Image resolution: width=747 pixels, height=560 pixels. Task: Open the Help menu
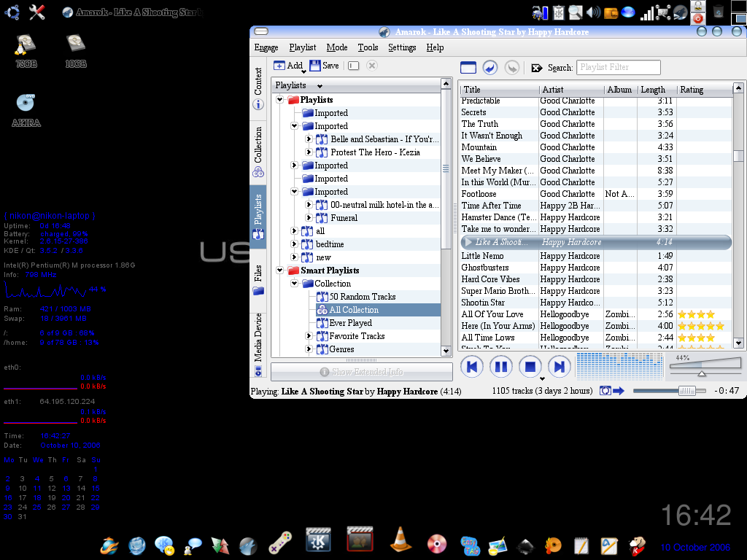click(435, 47)
